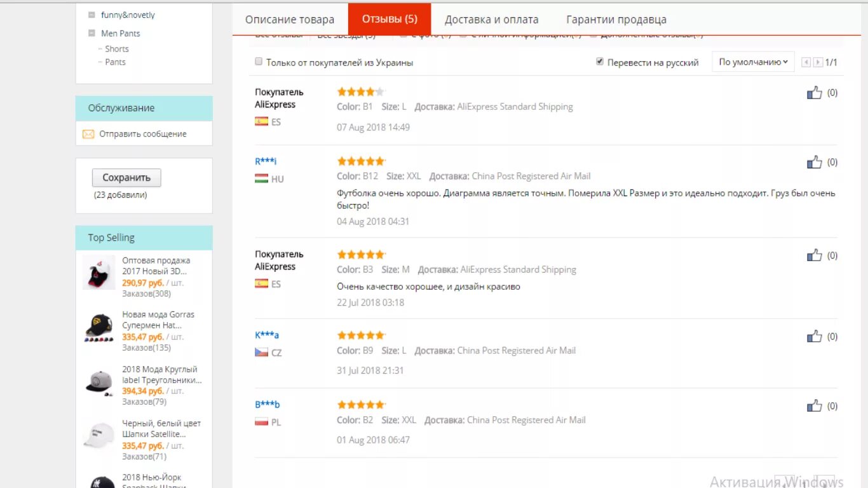Collapse the funny&novetly category icon

92,15
